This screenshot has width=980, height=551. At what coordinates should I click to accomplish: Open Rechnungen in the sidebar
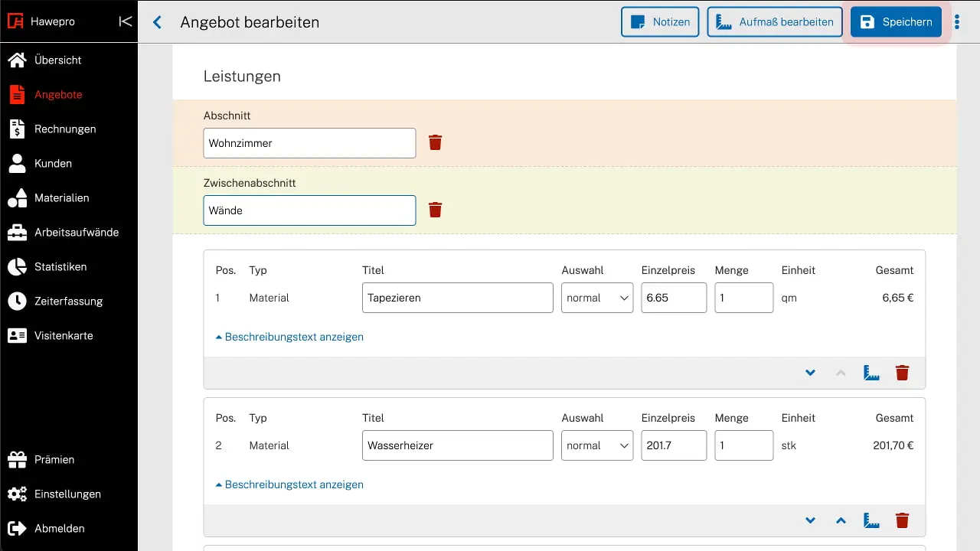[x=69, y=129]
